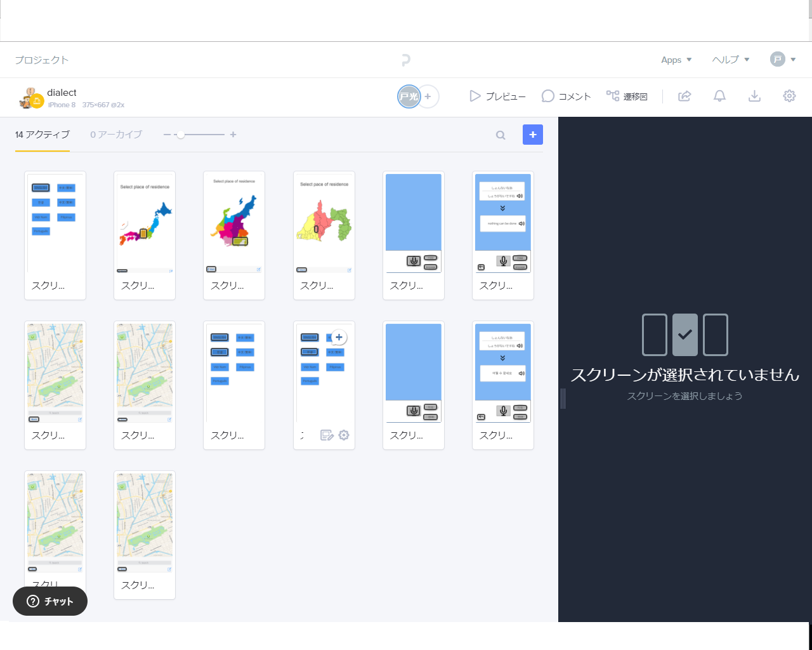Open the Apps dropdown menu
Image resolution: width=812 pixels, height=650 pixels.
pyautogui.click(x=676, y=60)
